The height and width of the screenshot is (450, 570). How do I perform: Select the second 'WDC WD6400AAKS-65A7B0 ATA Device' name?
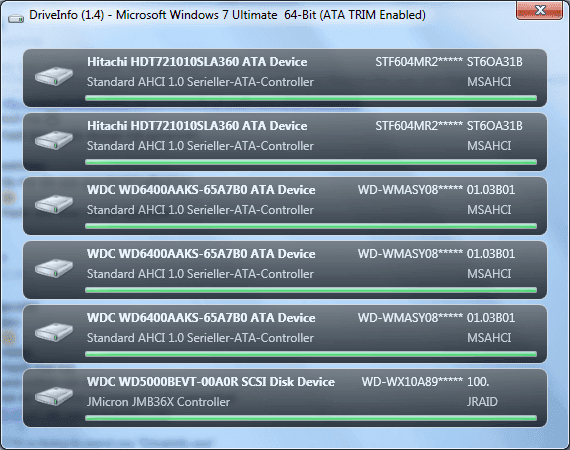201,254
